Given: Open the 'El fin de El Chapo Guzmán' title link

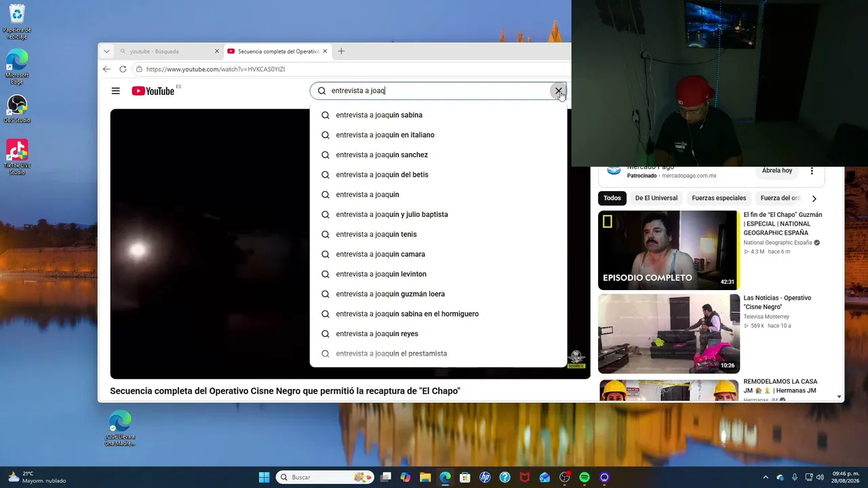Looking at the screenshot, I should click(783, 224).
